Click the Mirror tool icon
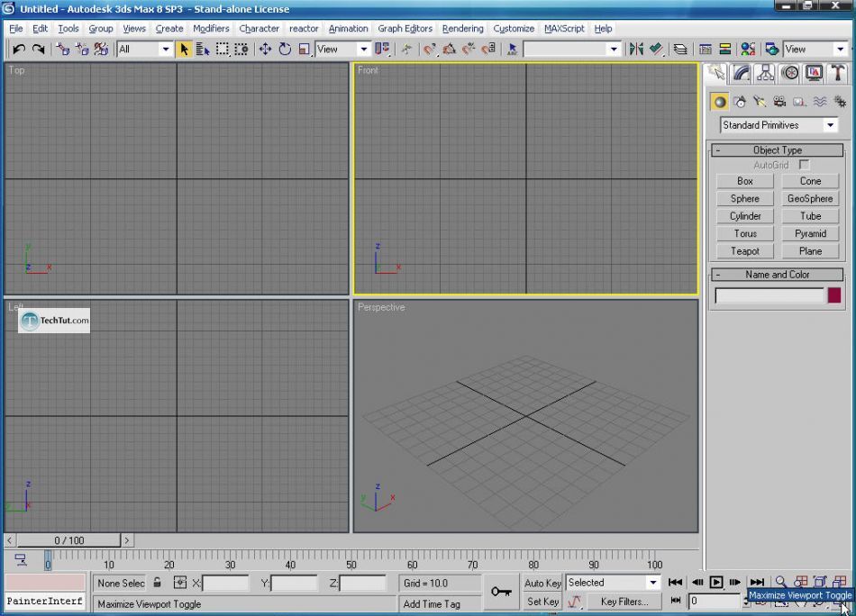856x616 pixels. [636, 50]
